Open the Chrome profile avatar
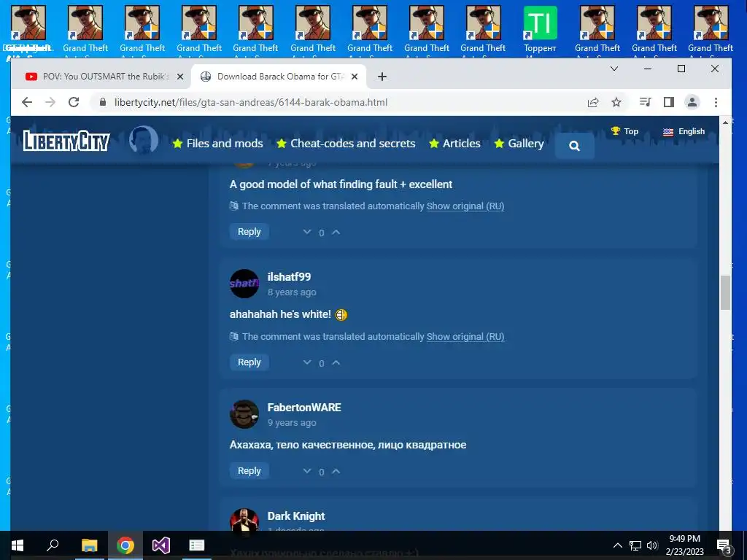 [x=692, y=102]
